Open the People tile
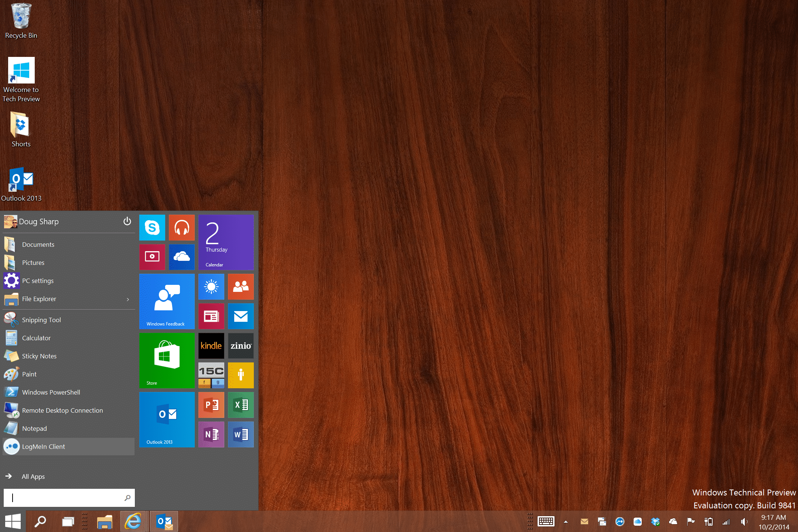798x532 pixels. 241,287
